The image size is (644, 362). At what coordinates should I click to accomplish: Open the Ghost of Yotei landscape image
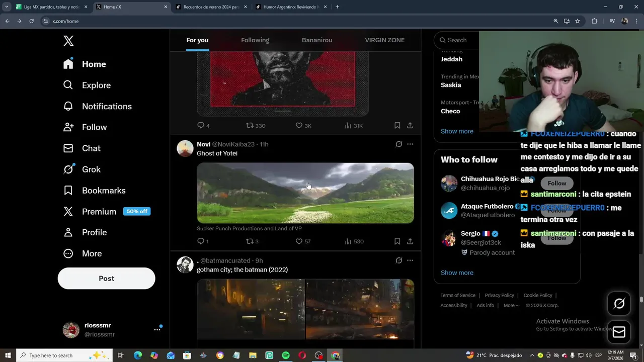tap(305, 193)
